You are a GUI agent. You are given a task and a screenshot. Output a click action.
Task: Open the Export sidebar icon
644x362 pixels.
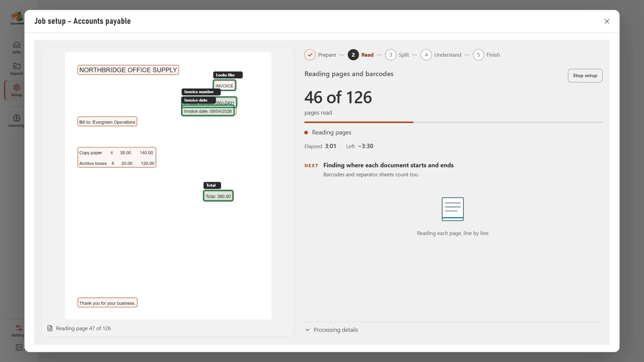pos(16,66)
